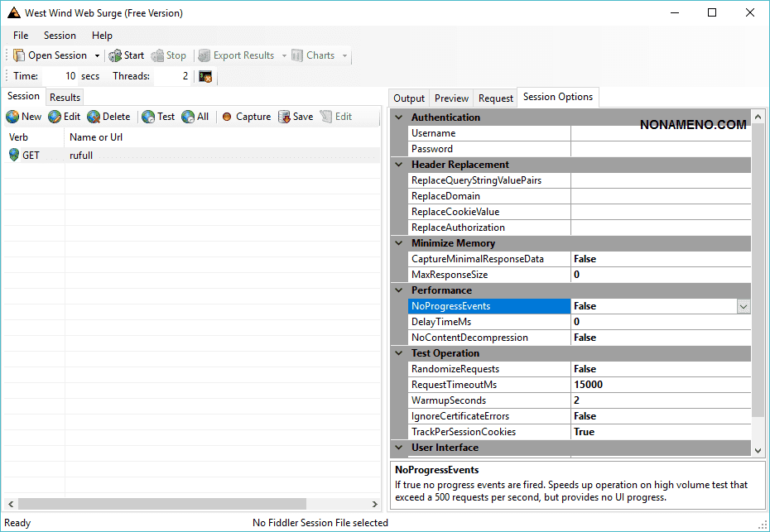The height and width of the screenshot is (532, 770).
Task: Open the NoProgressEvents value dropdown
Action: 743,306
